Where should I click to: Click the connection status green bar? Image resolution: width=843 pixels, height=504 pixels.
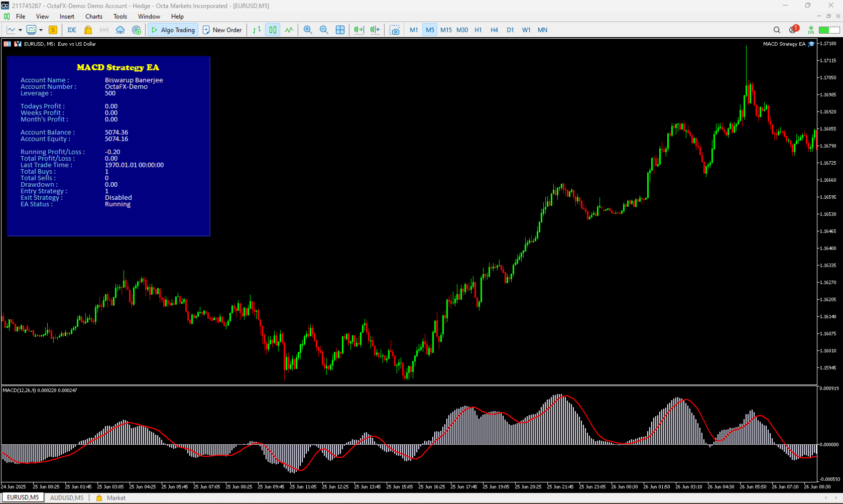(829, 30)
